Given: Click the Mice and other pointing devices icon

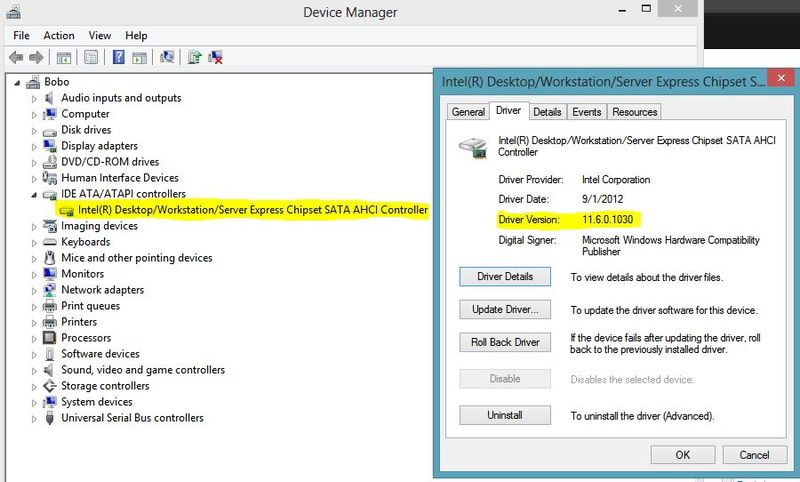Looking at the screenshot, I should (x=49, y=258).
